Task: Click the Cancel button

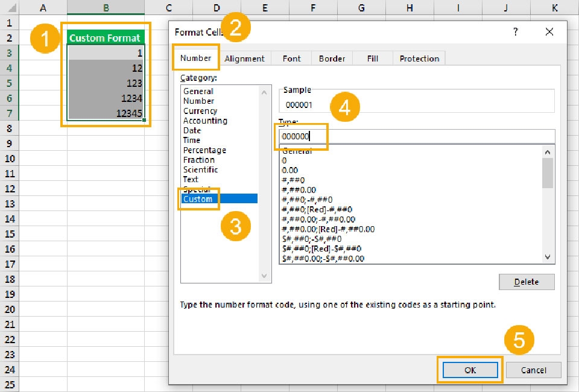Action: coord(533,370)
